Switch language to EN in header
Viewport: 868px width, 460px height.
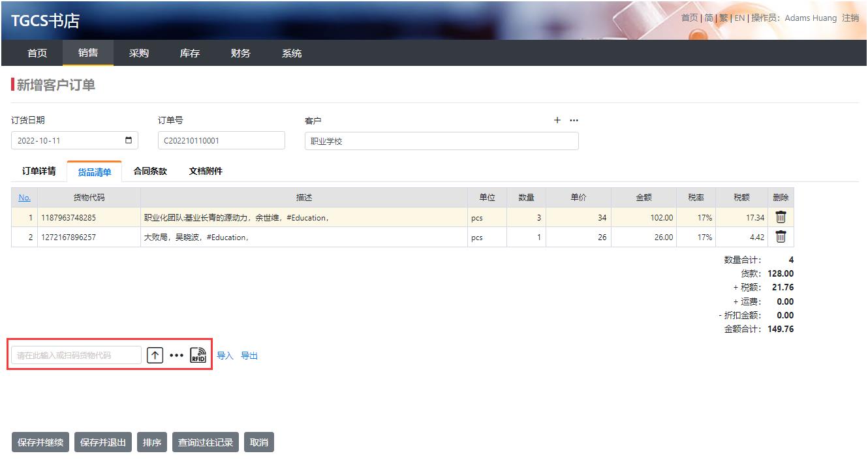(x=739, y=18)
